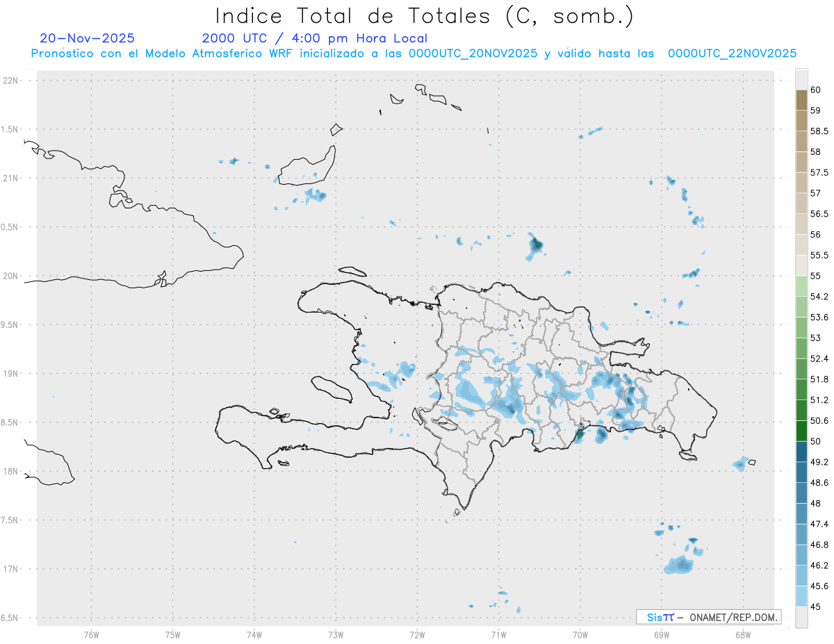Click the colorbar label '54.2'

(819, 297)
